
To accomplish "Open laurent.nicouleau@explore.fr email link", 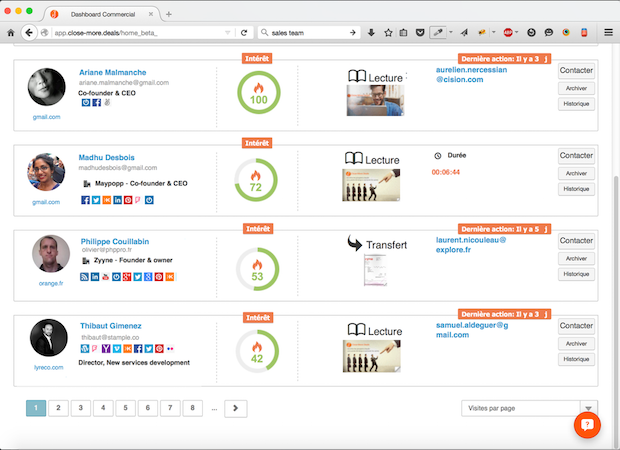I will point(471,247).
